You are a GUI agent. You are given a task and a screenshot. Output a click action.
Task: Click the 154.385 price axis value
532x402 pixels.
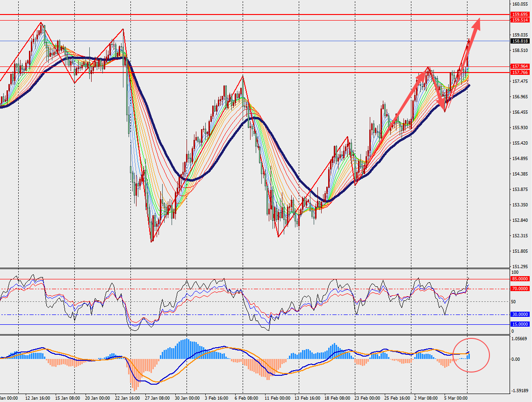520,174
